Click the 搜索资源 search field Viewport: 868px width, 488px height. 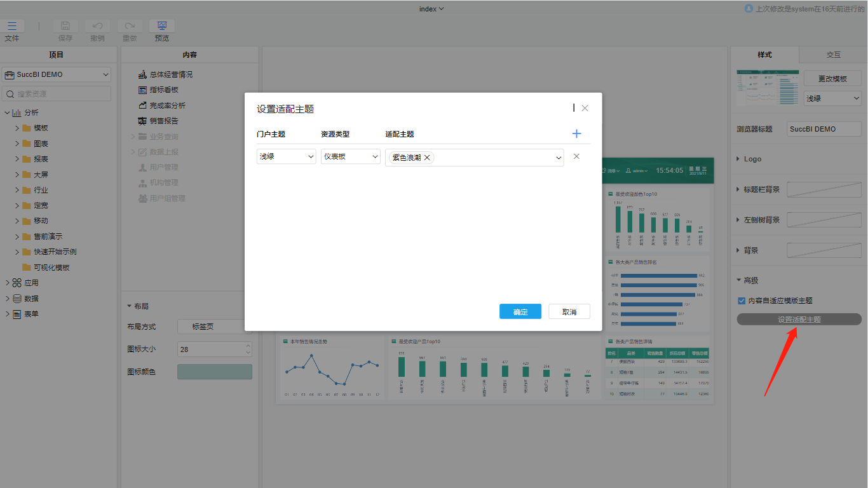(x=57, y=94)
